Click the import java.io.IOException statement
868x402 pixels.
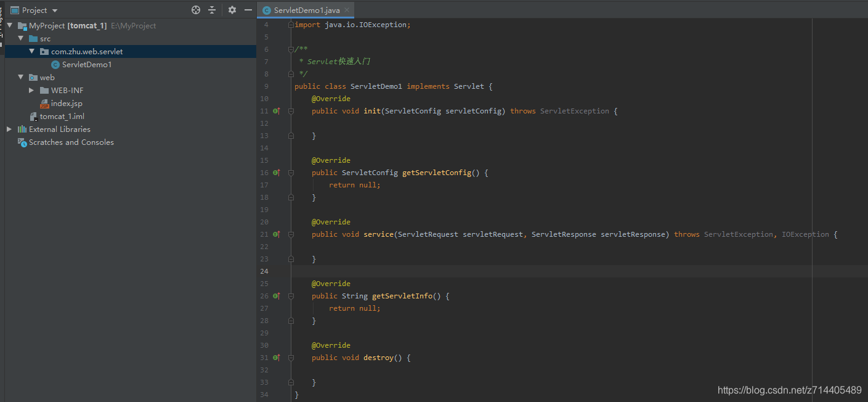click(x=352, y=25)
